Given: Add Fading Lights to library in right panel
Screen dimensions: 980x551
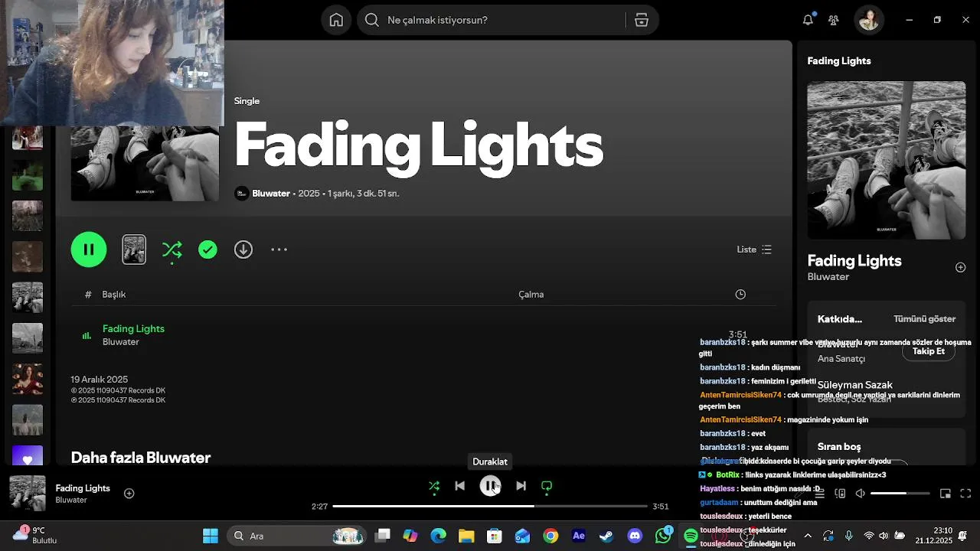Looking at the screenshot, I should pyautogui.click(x=961, y=268).
